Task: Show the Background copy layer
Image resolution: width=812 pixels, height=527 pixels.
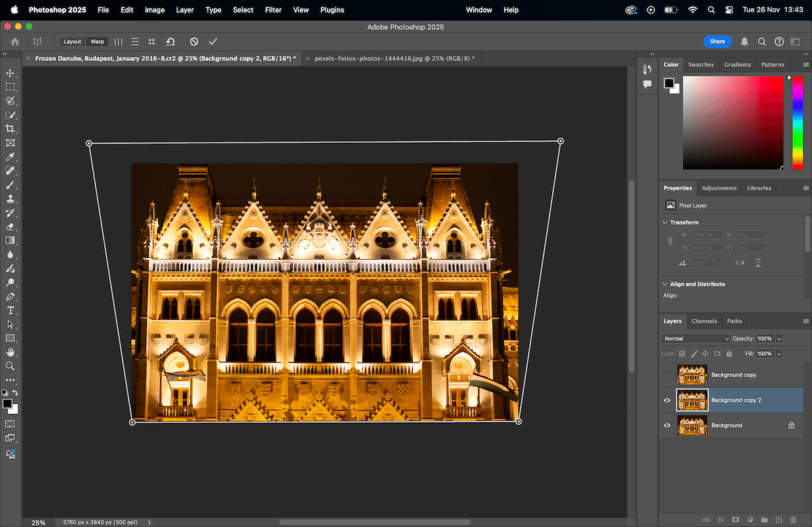Action: (x=667, y=374)
